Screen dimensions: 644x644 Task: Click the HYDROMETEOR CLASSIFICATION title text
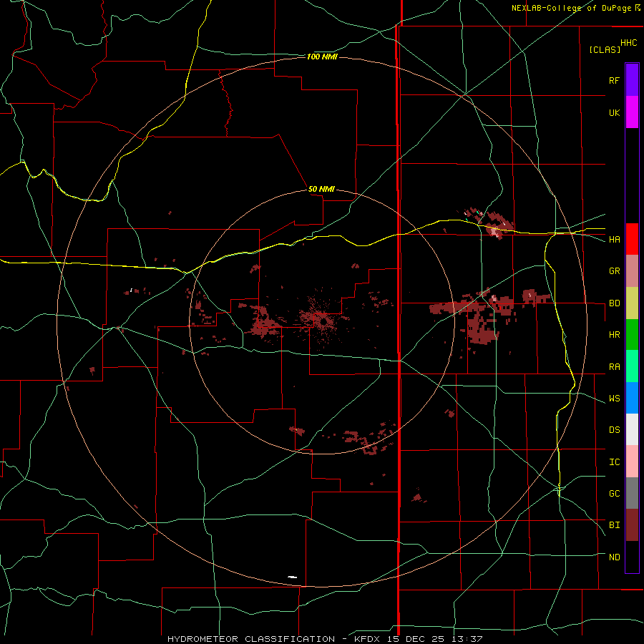click(251, 639)
